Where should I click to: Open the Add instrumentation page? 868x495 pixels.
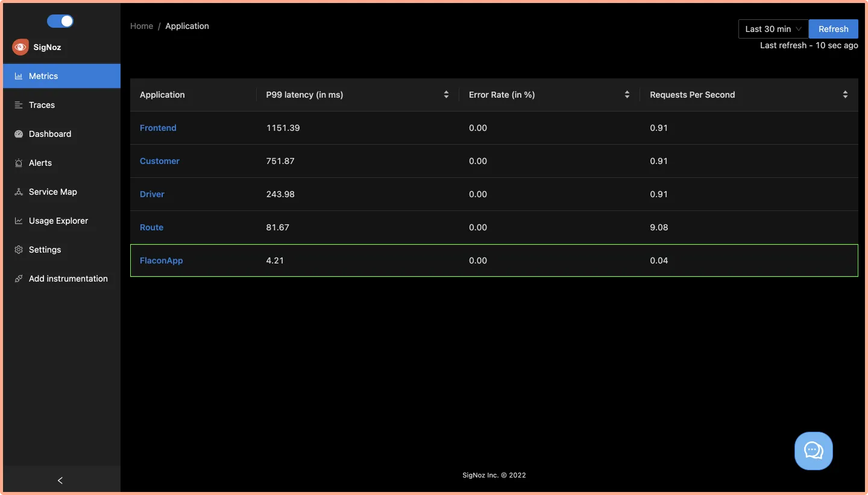19,279
